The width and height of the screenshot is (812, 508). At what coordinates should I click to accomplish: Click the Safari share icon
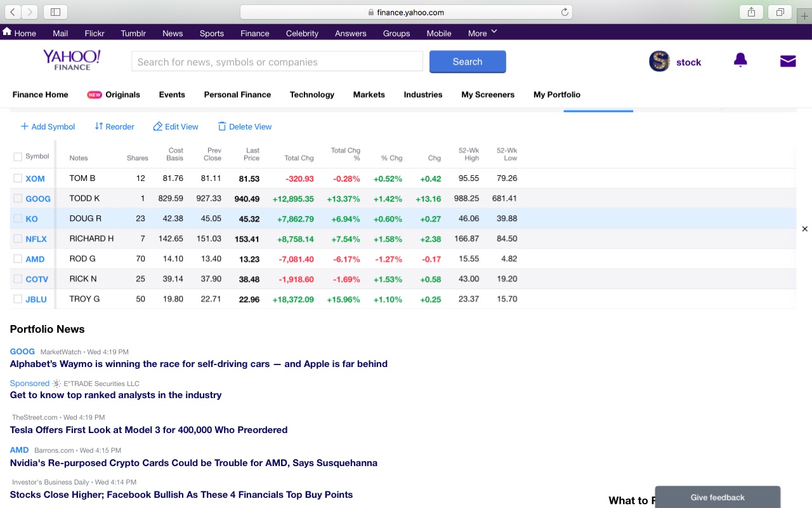pyautogui.click(x=751, y=12)
